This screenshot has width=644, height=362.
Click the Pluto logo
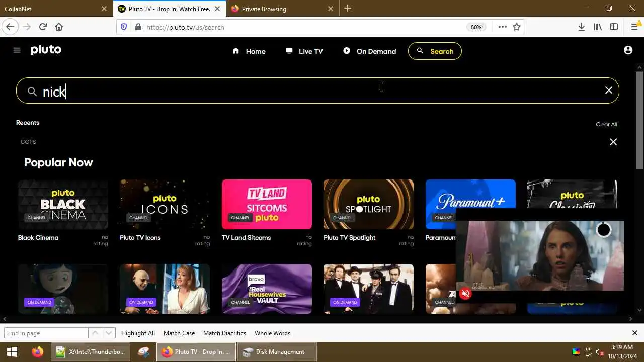(x=46, y=50)
